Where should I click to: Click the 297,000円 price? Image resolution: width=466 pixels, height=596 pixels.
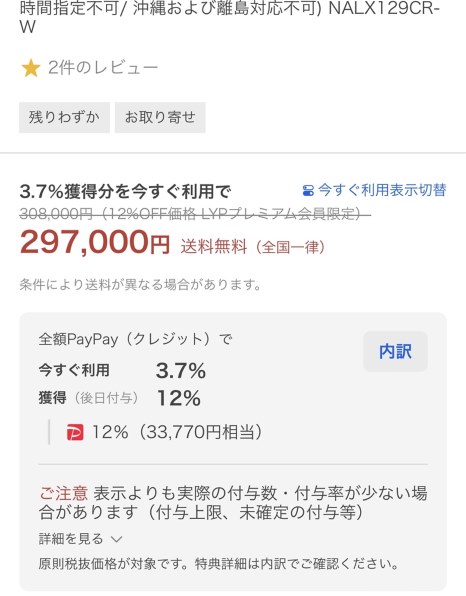95,243
